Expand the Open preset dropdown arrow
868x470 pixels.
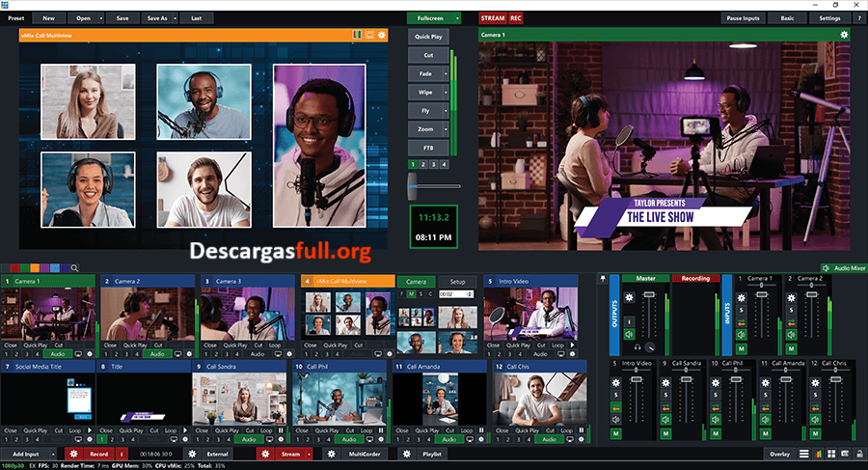(x=100, y=18)
